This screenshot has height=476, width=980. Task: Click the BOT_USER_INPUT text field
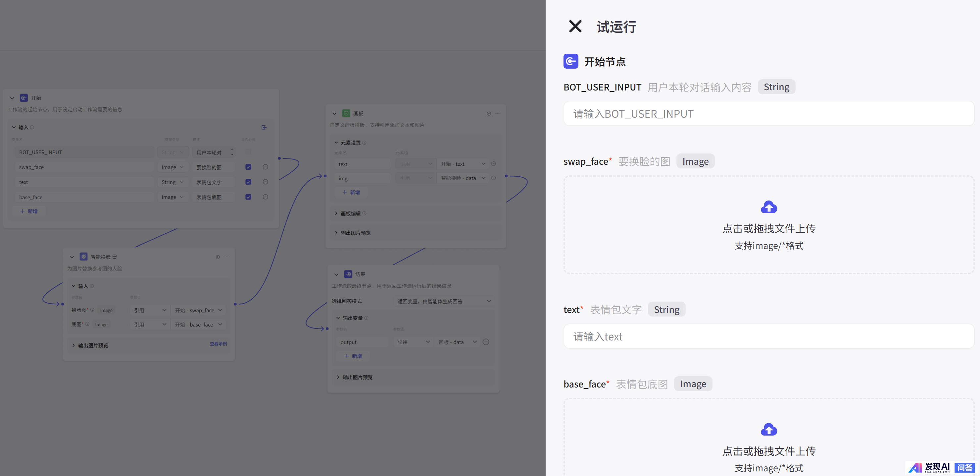[x=768, y=113]
